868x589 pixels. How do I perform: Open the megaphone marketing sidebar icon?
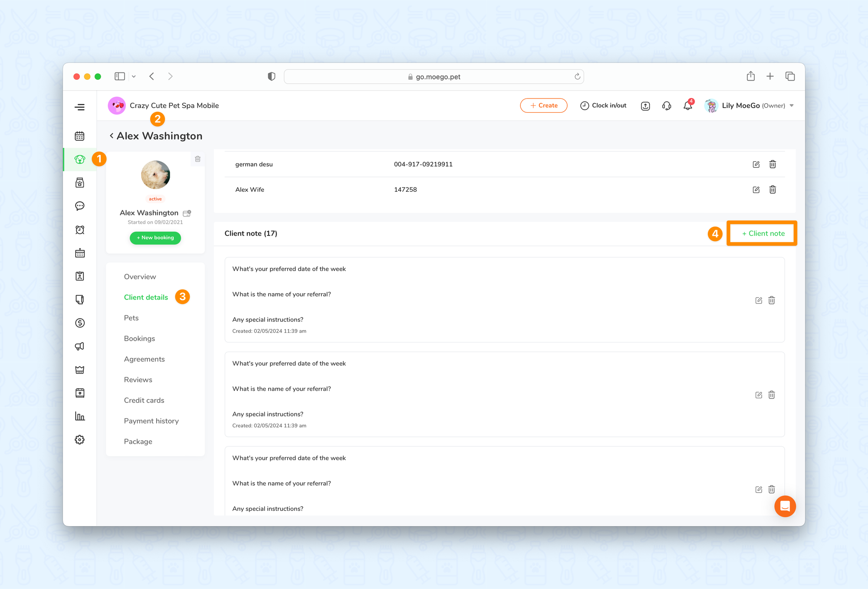pyautogui.click(x=79, y=346)
